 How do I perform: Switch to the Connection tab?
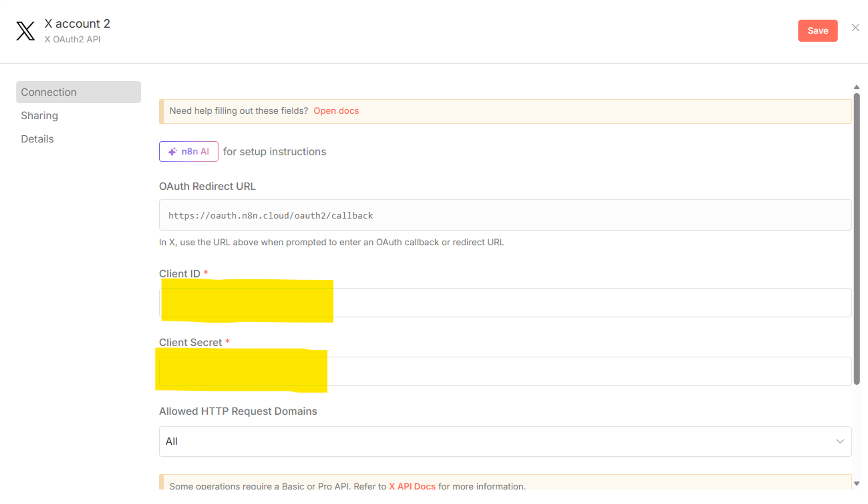(x=78, y=92)
